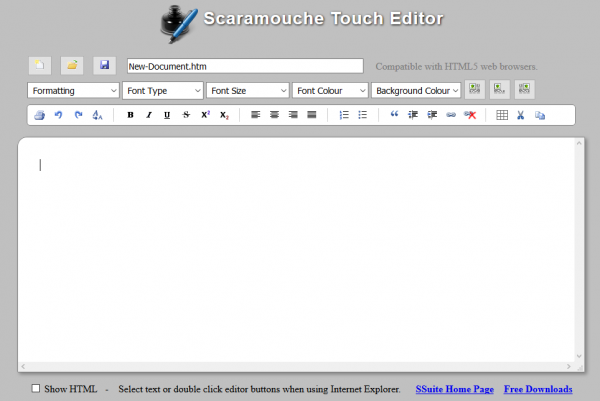Justify the text
This screenshot has width=600, height=401.
click(312, 115)
